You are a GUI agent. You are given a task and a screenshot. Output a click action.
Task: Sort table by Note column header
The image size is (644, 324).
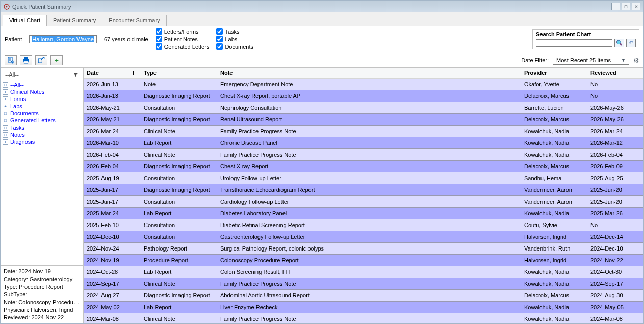click(226, 73)
